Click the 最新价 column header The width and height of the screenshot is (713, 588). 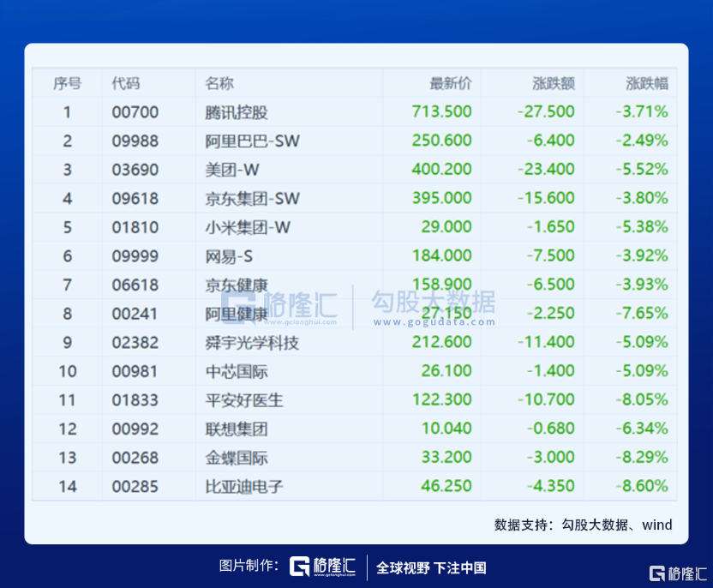pyautogui.click(x=451, y=83)
